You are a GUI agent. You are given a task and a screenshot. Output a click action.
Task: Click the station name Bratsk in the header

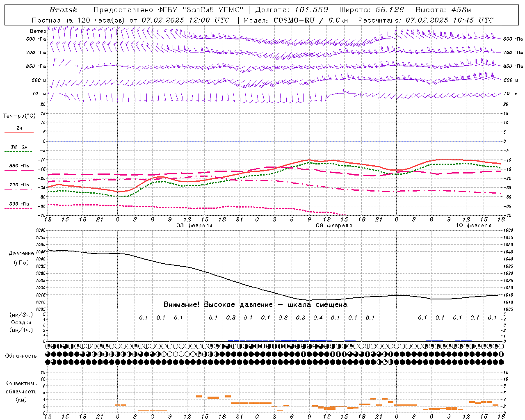pos(63,10)
